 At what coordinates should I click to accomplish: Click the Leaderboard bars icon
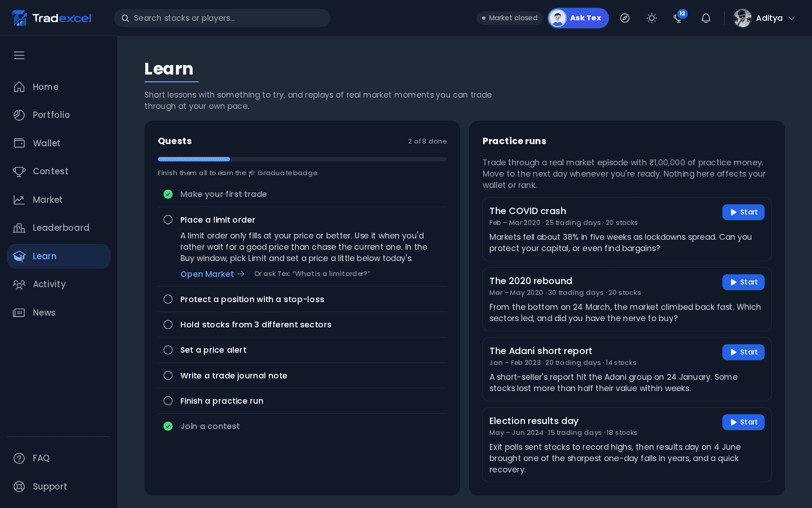pos(19,228)
